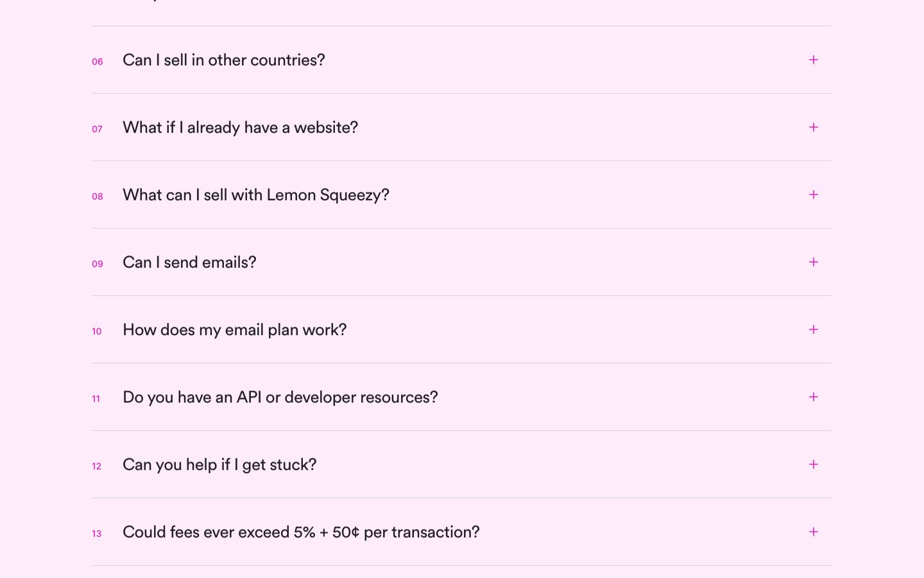
Task: Click plus icon next to 'Can you help if I get stuck?'
Action: coord(813,464)
